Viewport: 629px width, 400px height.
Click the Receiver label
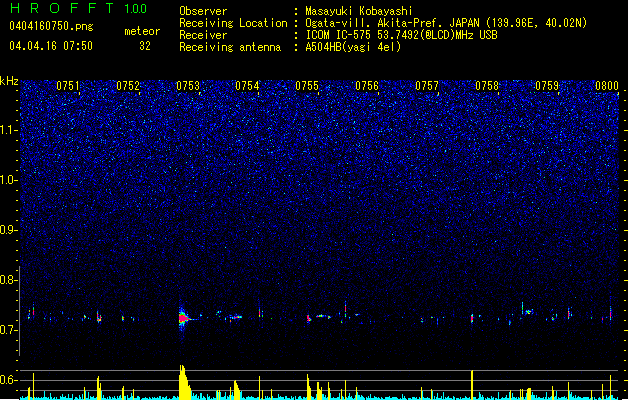coord(203,35)
